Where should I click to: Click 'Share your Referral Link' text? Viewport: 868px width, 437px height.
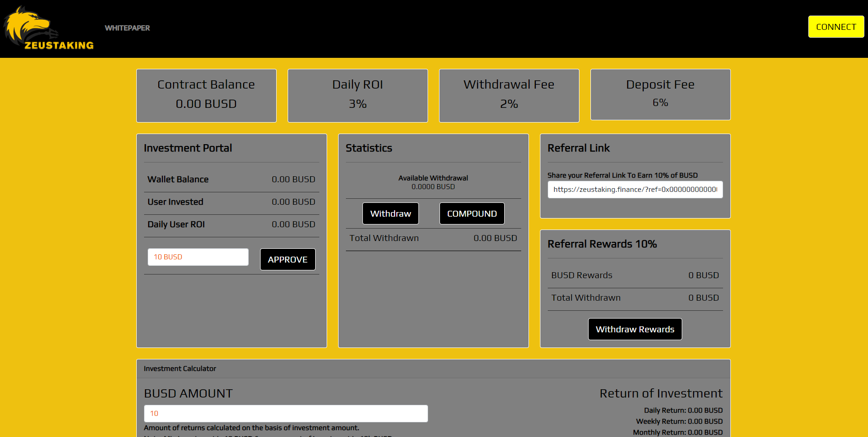(623, 175)
